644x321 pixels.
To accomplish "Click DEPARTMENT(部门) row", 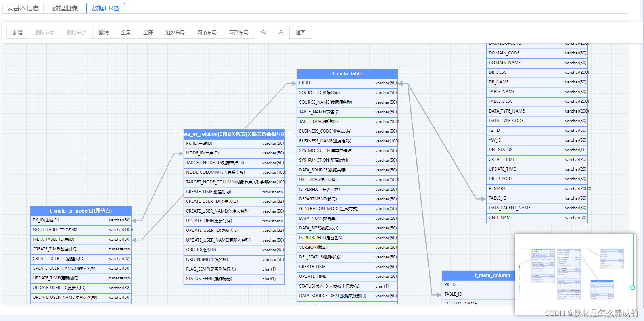I will (x=347, y=199).
